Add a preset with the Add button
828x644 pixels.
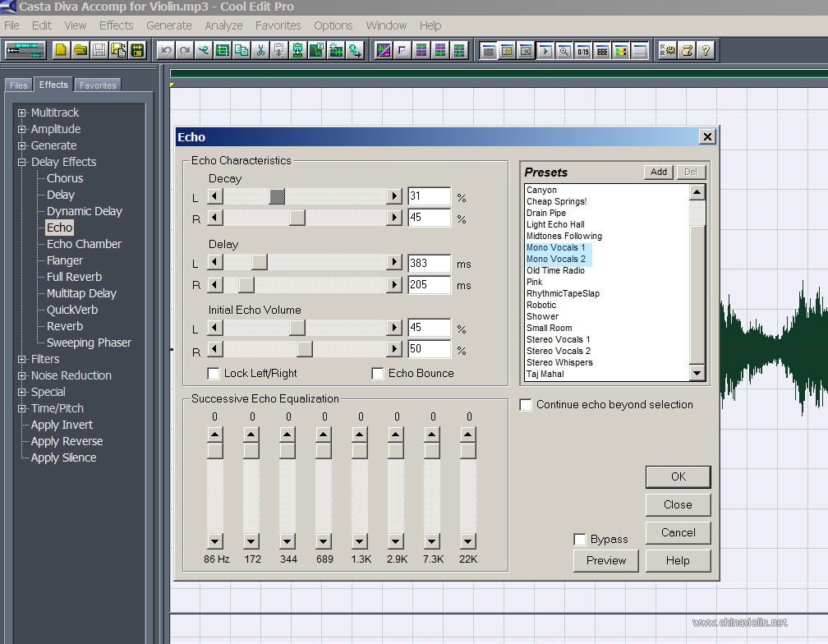[659, 172]
